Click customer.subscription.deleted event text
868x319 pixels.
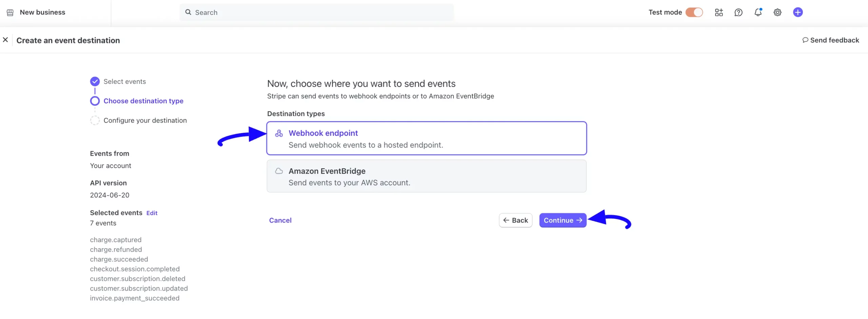138,279
